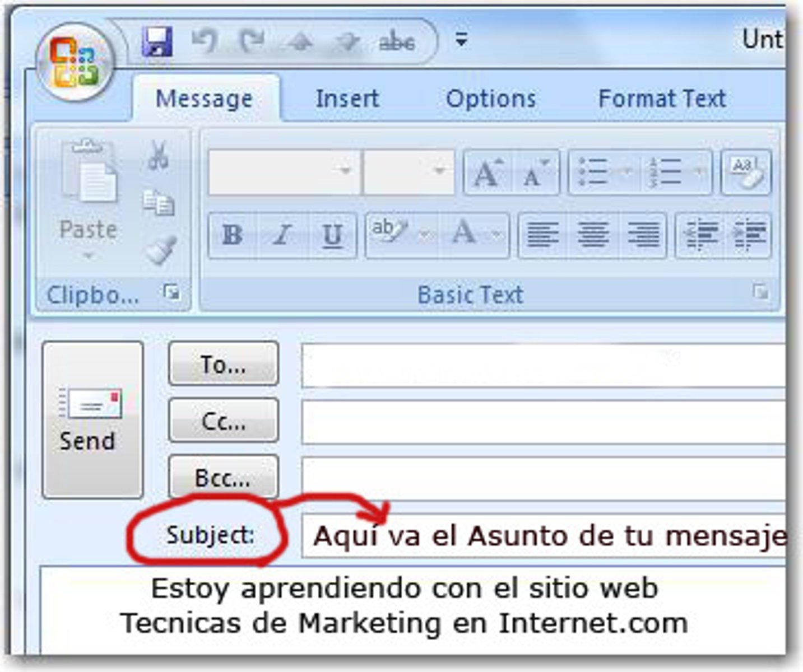
Task: Open the Clipboard dialog launcher
Action: [x=171, y=292]
